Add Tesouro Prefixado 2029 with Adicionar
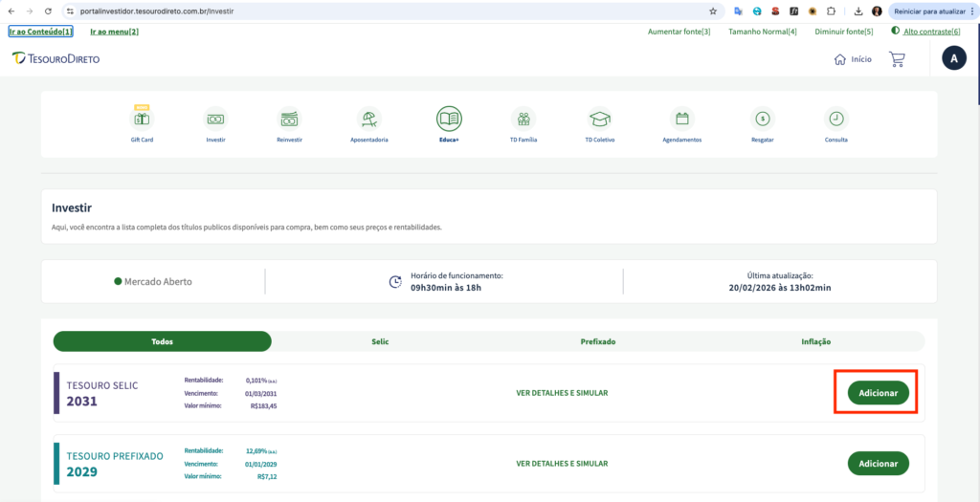The image size is (980, 502). point(878,463)
